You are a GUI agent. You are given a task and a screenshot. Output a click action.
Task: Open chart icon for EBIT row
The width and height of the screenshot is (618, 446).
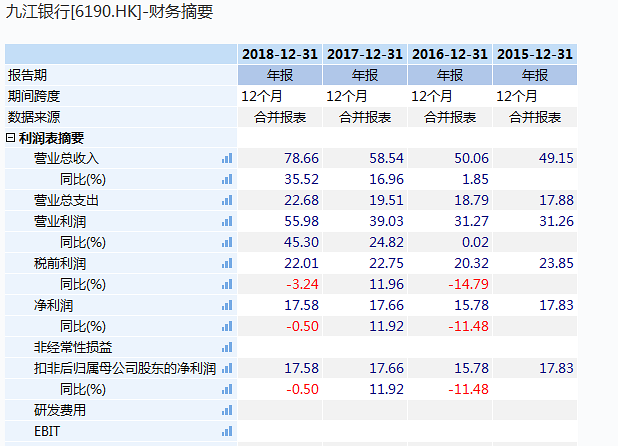point(227,431)
